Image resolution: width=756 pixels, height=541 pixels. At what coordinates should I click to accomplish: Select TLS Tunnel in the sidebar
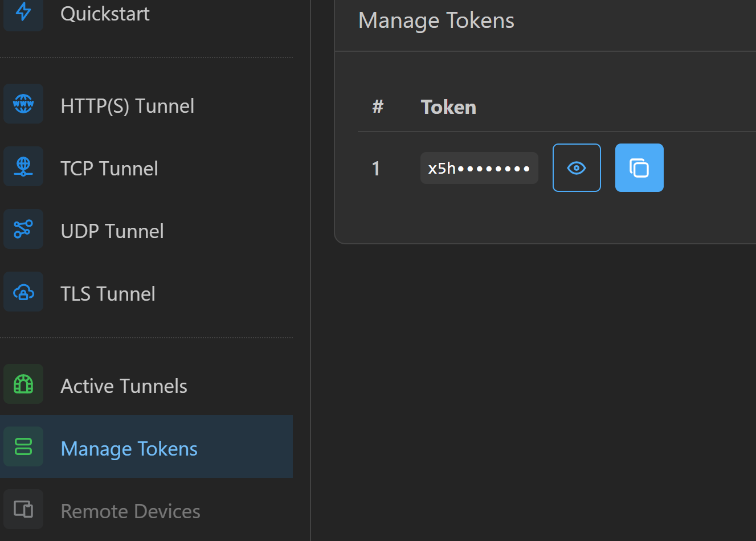coord(108,294)
